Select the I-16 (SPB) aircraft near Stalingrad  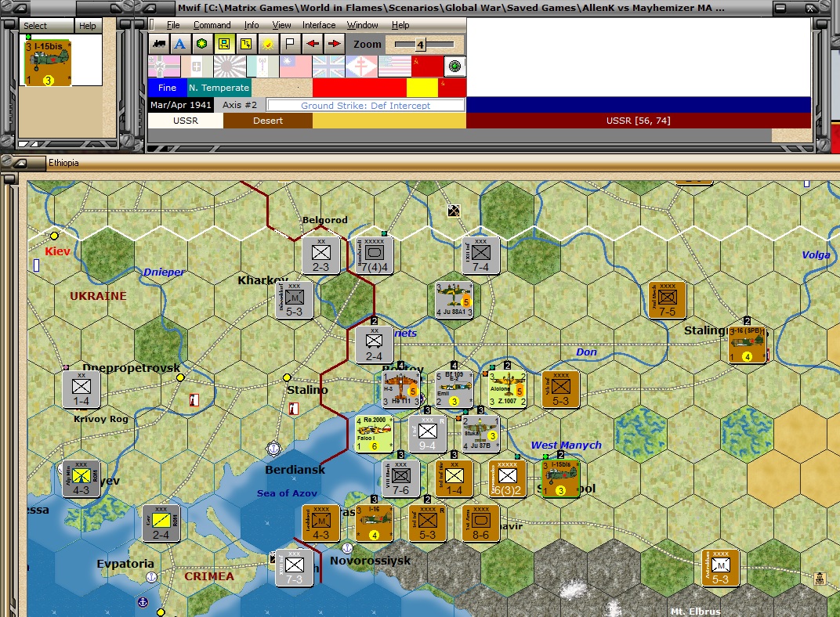[747, 344]
